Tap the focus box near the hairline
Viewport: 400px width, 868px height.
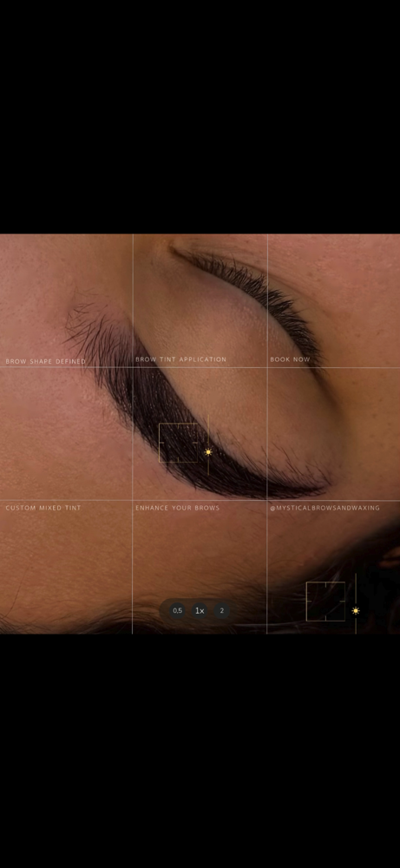tap(325, 602)
